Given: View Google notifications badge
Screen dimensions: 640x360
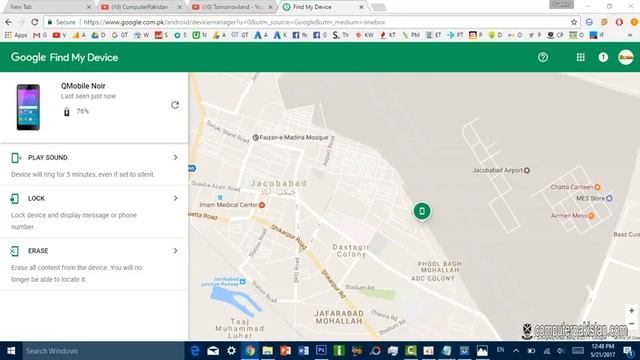Looking at the screenshot, I should (603, 57).
